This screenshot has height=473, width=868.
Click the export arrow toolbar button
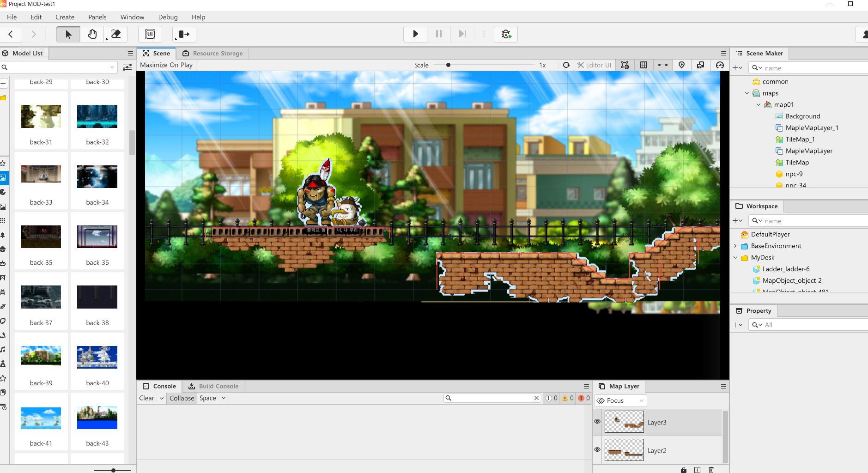(x=184, y=34)
